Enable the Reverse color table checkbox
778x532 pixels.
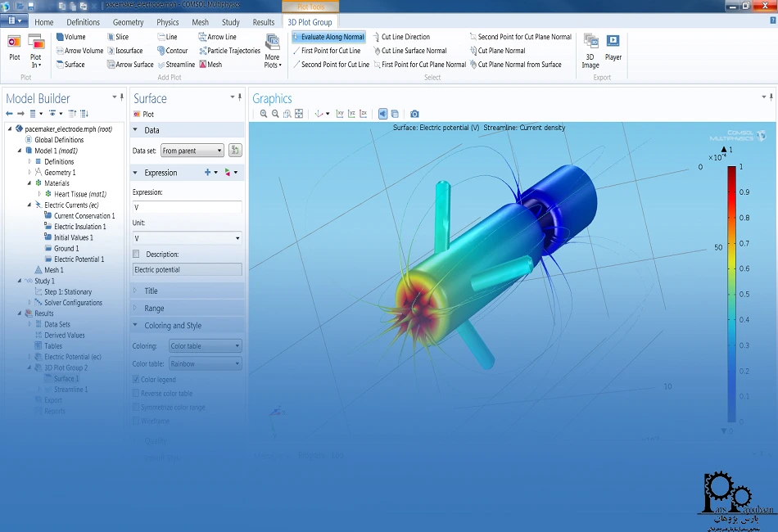click(137, 393)
